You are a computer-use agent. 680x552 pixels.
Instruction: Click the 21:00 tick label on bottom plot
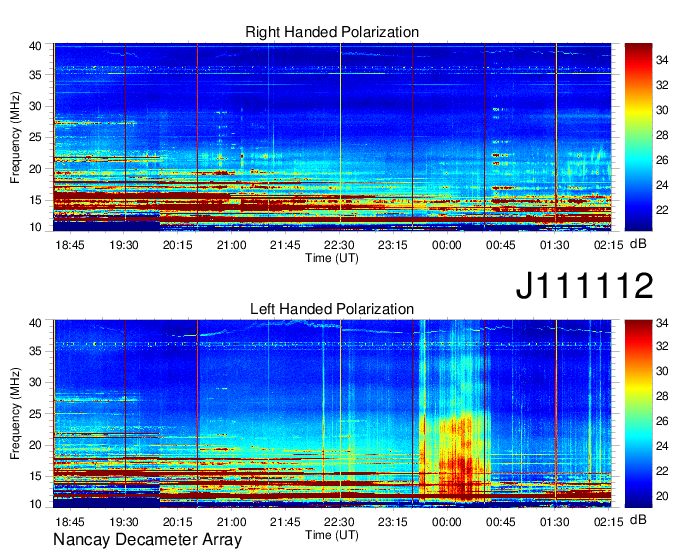(x=232, y=522)
